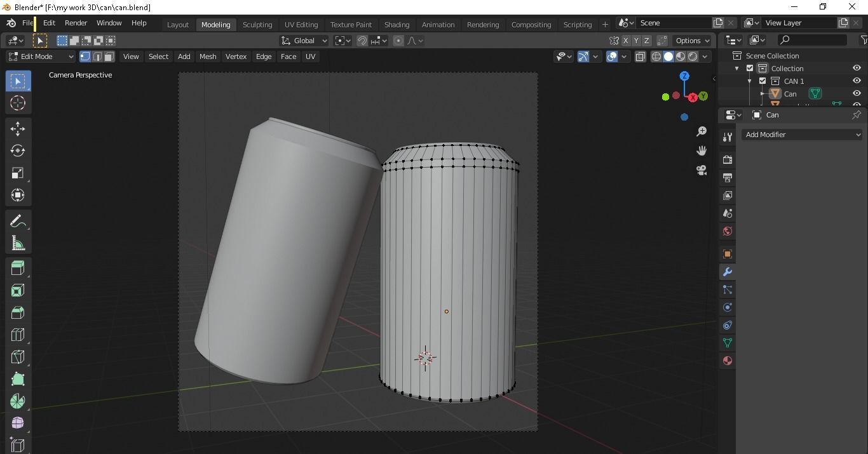
Task: Open the overlays options dropdown arrow
Action: point(624,57)
